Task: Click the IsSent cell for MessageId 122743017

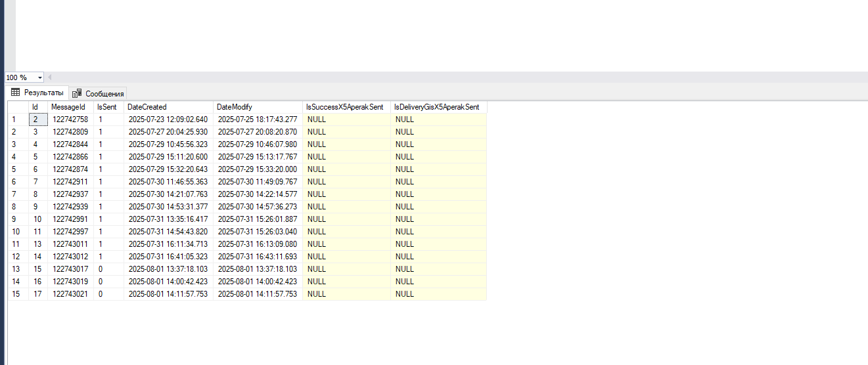Action: (x=109, y=269)
